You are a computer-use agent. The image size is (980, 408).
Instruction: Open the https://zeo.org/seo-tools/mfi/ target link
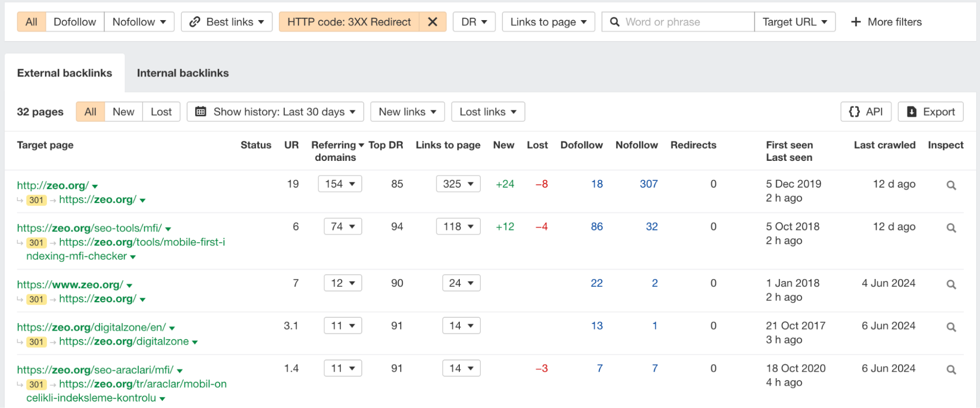coord(89,228)
